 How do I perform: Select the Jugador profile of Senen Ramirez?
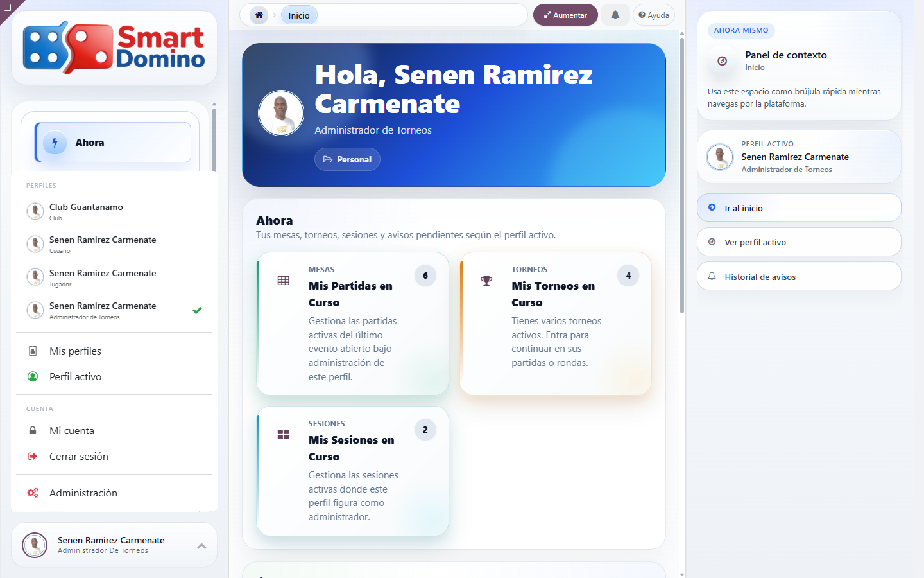pyautogui.click(x=114, y=277)
